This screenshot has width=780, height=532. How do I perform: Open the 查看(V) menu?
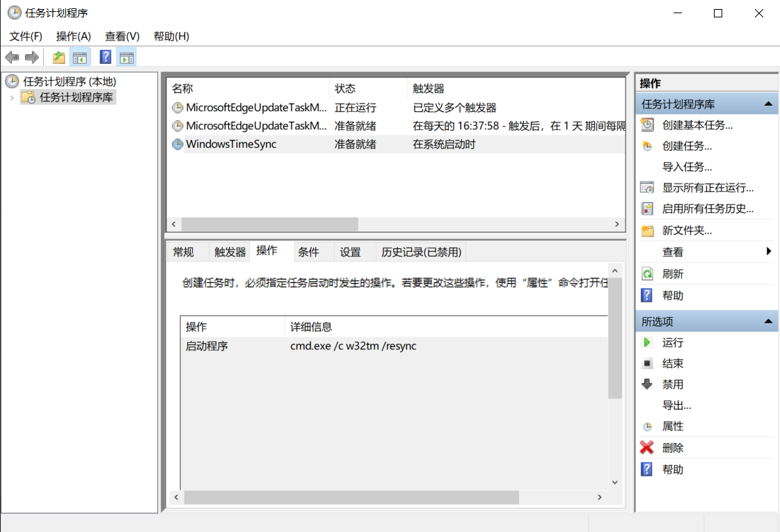point(122,36)
